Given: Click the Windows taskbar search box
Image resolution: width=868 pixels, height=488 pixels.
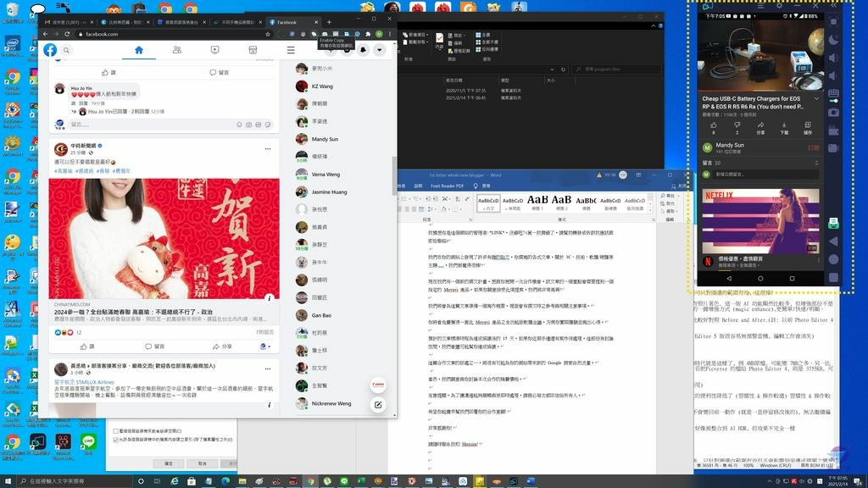Looking at the screenshot, I should point(75,481).
